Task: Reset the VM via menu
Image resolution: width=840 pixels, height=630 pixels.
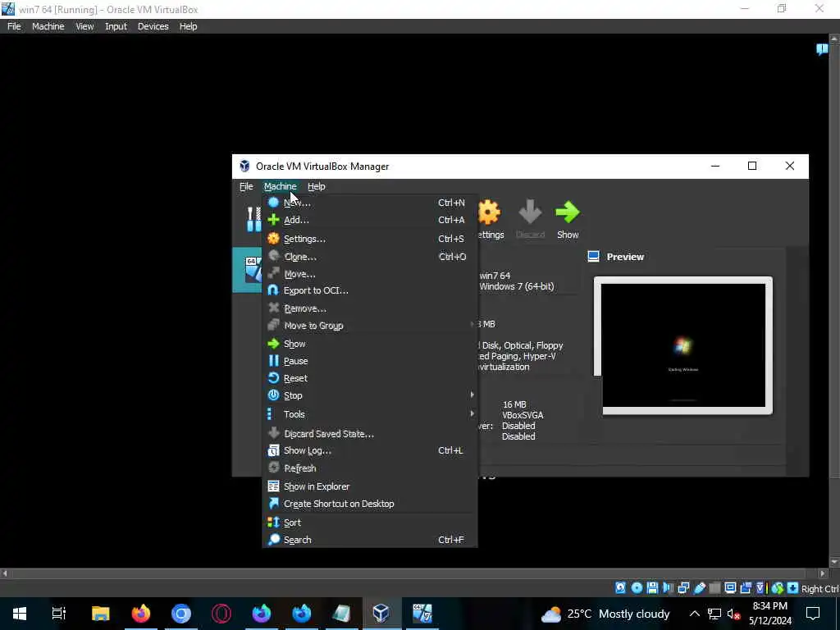Action: (370, 378)
